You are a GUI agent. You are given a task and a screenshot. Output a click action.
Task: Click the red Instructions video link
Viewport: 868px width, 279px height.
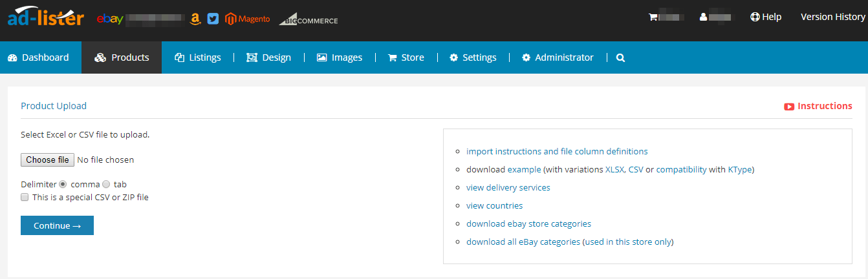pos(818,106)
